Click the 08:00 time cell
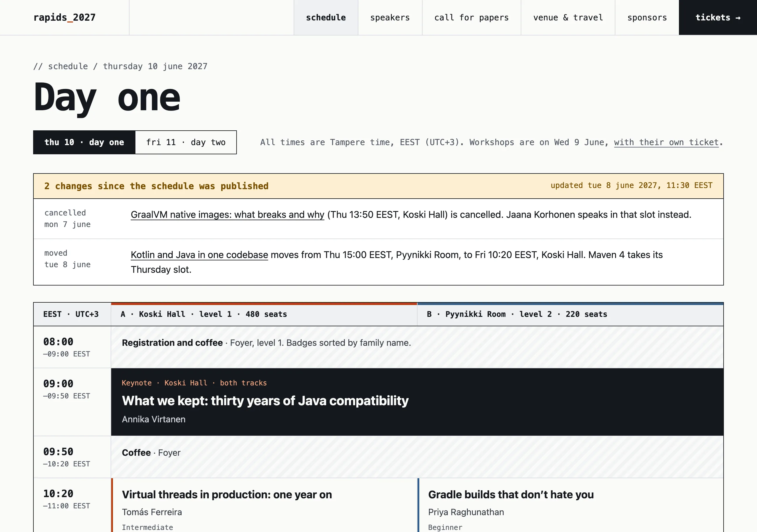757x532 pixels. (x=72, y=347)
